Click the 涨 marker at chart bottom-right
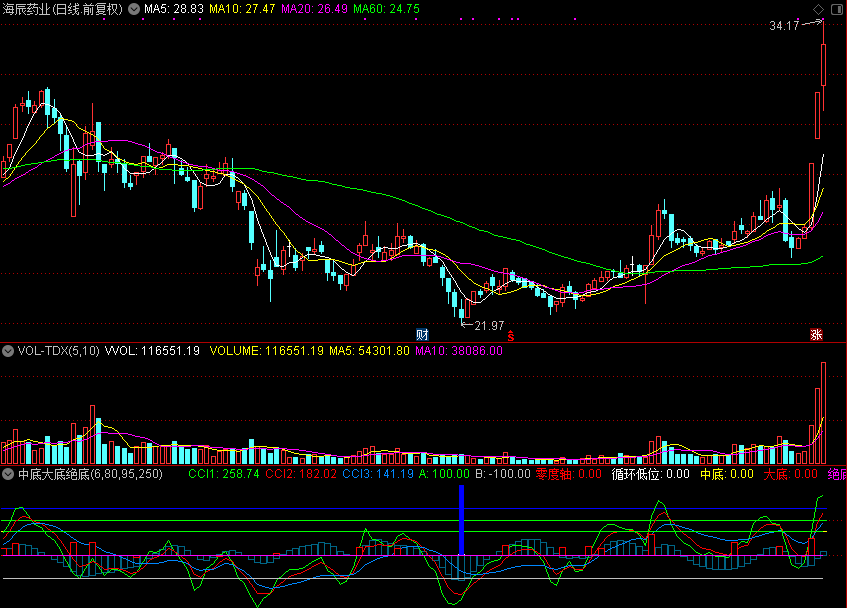The image size is (847, 608). (x=816, y=334)
